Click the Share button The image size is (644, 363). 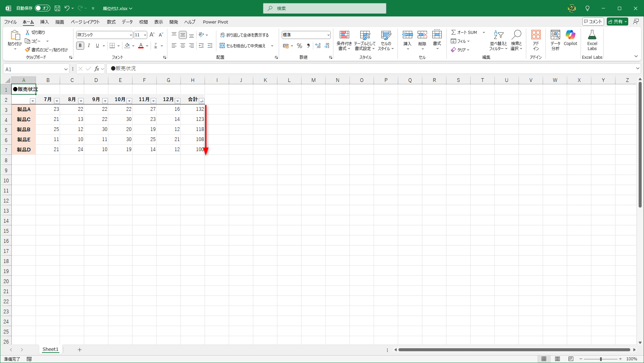[x=615, y=21]
